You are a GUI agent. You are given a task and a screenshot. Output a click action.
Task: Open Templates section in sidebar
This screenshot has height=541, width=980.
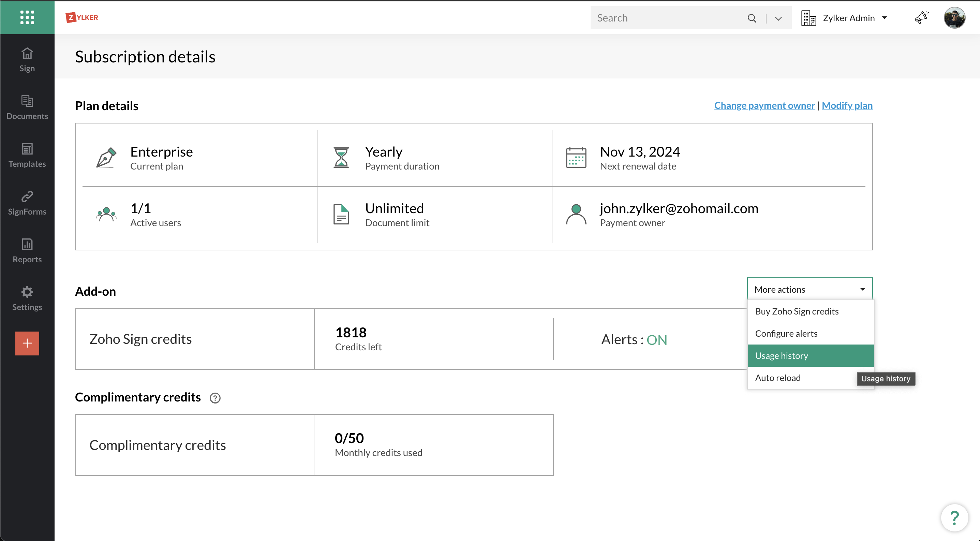27,155
